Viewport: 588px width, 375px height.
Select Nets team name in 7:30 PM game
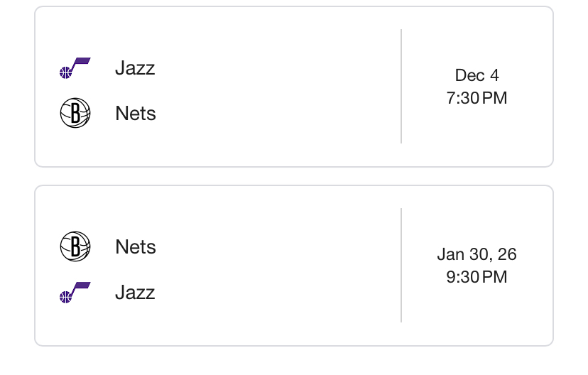136,114
